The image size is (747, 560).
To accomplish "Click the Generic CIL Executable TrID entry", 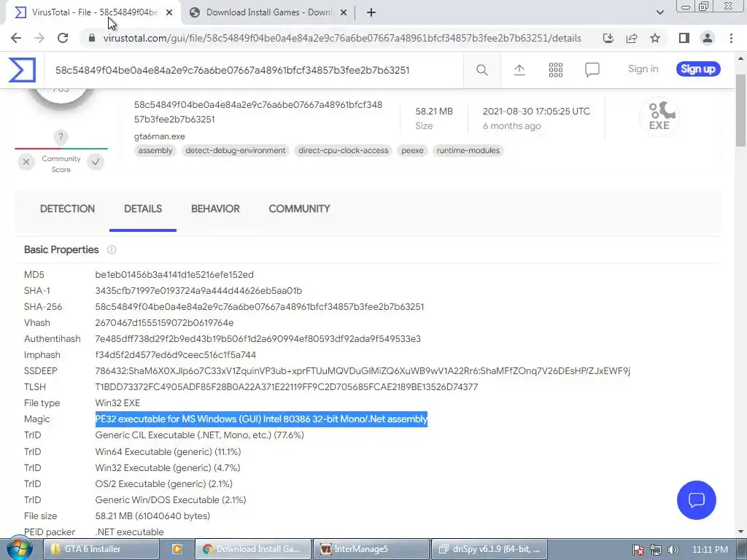I will coord(200,435).
